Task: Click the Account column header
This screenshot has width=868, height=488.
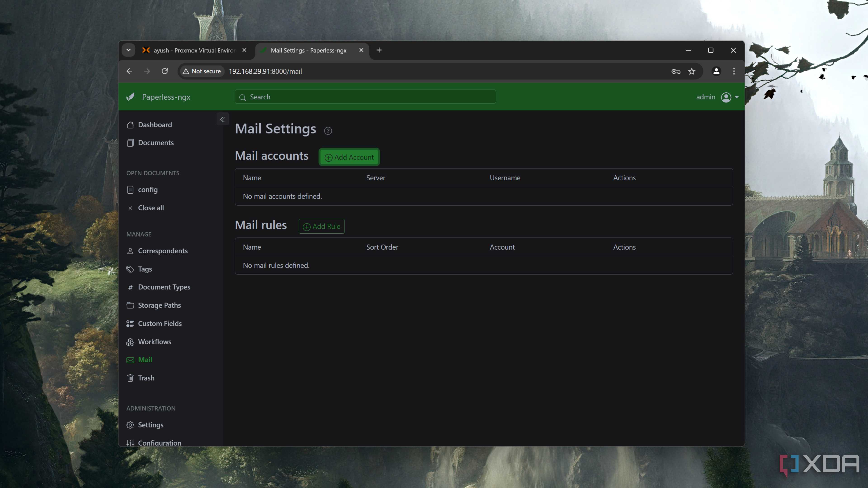Action: [x=502, y=247]
